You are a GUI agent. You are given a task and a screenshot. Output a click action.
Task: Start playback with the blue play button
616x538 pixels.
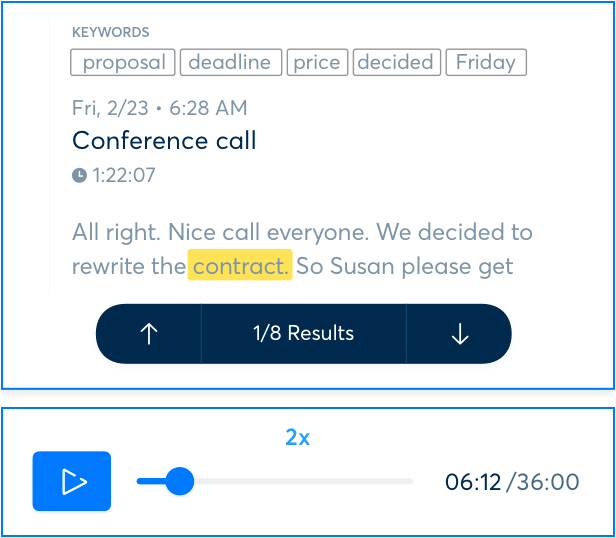pyautogui.click(x=72, y=481)
